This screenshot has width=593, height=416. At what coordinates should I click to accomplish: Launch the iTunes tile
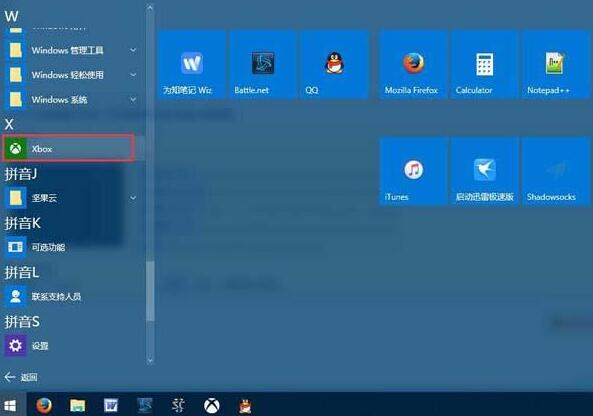413,171
